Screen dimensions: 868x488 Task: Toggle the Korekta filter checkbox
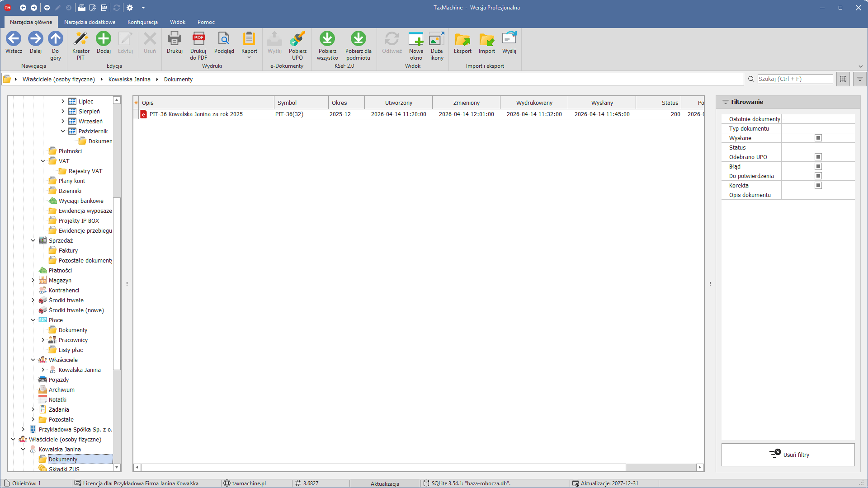818,185
